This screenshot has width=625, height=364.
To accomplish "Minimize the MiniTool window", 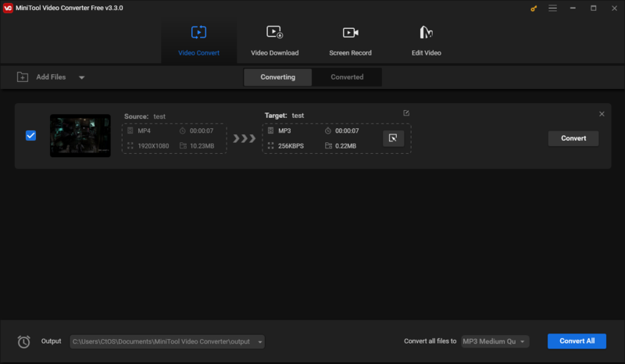I will (573, 8).
